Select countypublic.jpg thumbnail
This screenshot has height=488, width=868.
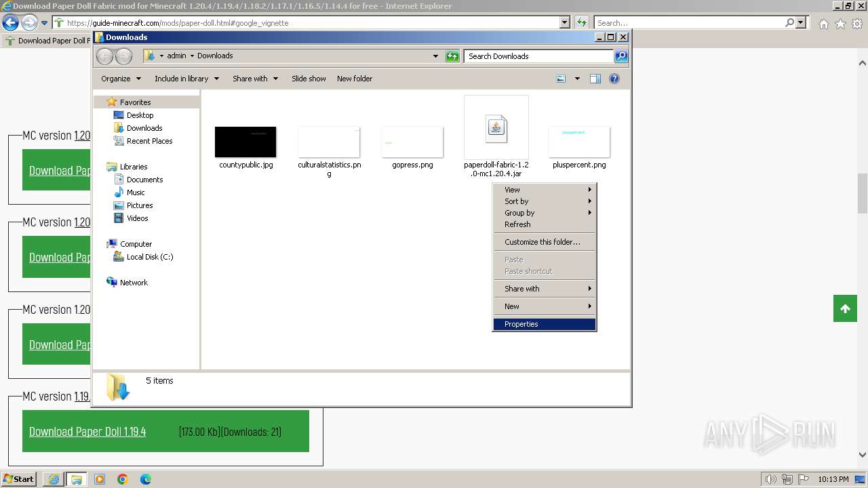245,142
